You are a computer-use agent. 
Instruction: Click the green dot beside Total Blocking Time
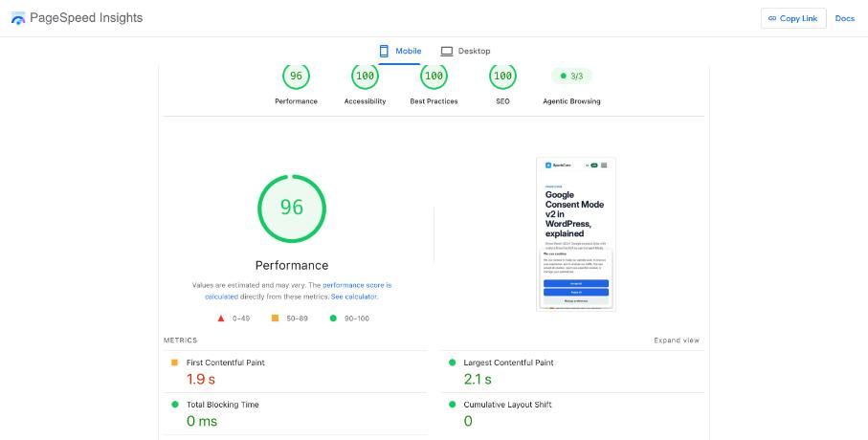(x=174, y=405)
